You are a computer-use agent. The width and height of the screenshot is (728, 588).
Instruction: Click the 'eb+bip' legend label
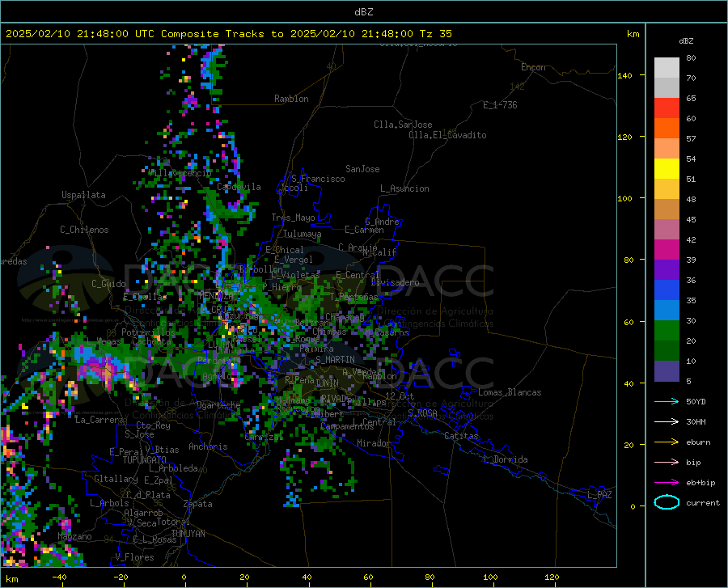[x=700, y=483]
